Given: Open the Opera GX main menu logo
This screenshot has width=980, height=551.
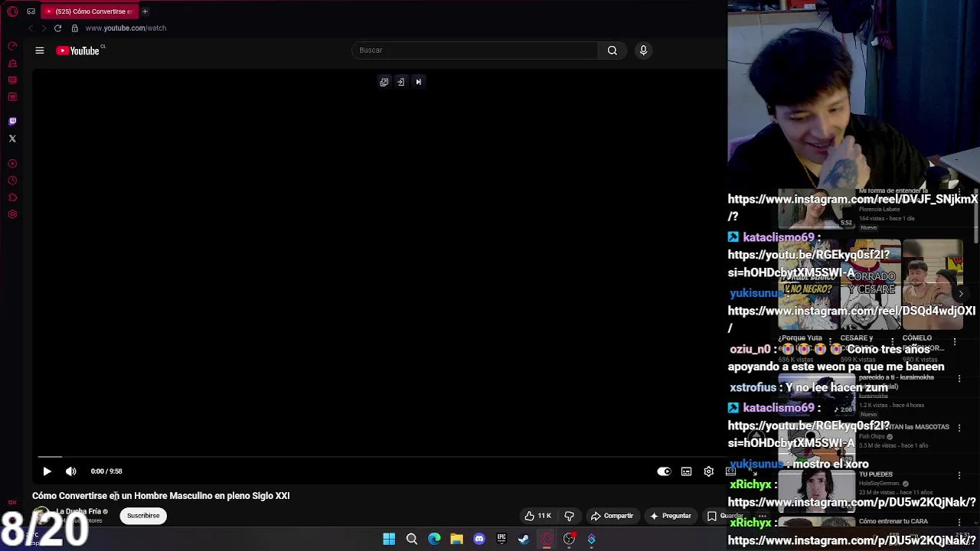Looking at the screenshot, I should coord(12,11).
